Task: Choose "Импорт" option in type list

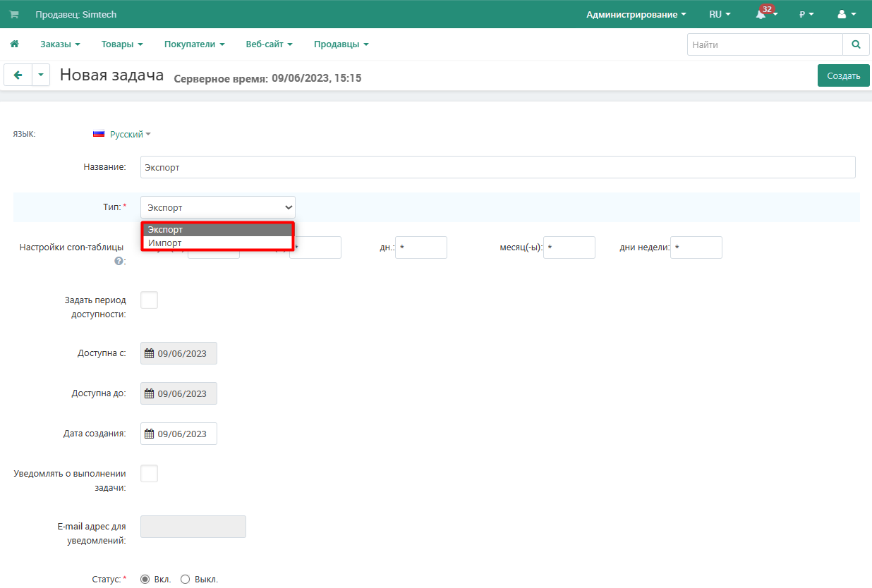Action: pos(218,243)
